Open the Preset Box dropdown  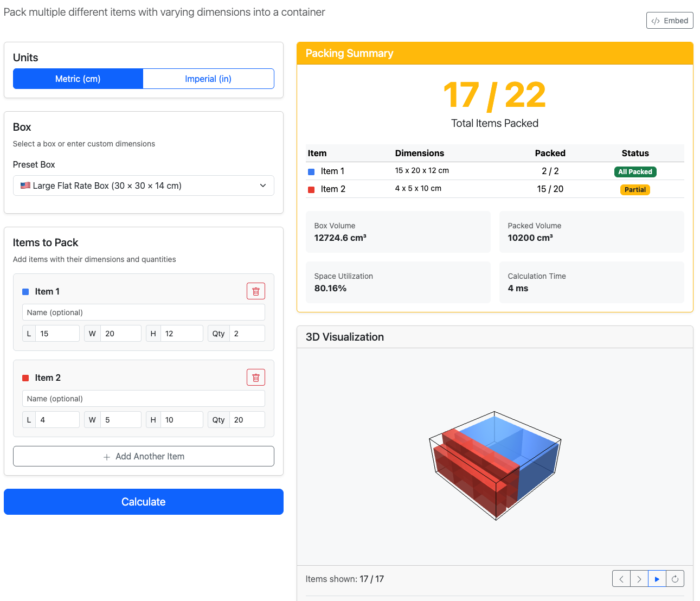(143, 186)
